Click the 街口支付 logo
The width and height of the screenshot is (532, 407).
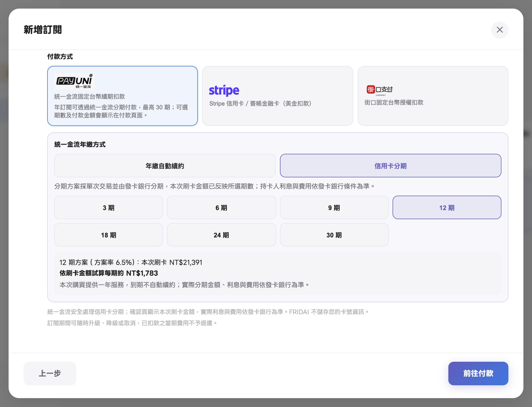point(379,90)
